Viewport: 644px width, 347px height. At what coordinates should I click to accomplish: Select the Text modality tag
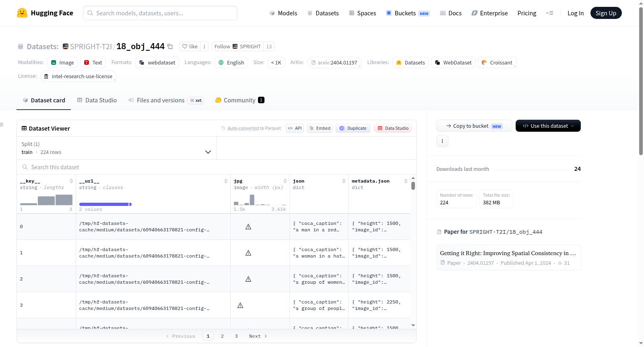tap(93, 62)
